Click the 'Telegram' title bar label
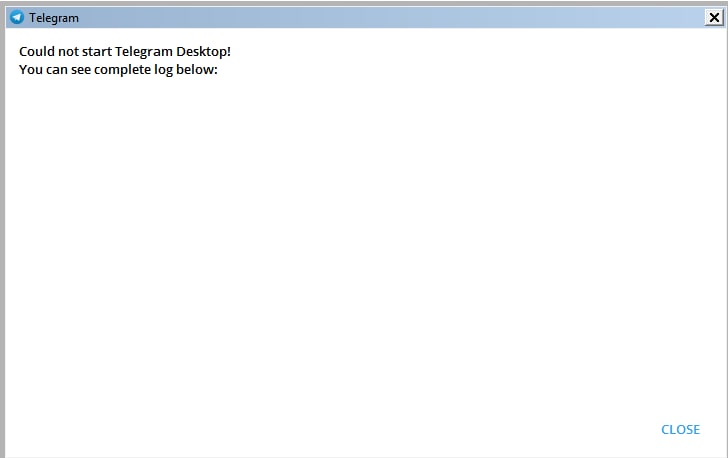 click(x=54, y=18)
